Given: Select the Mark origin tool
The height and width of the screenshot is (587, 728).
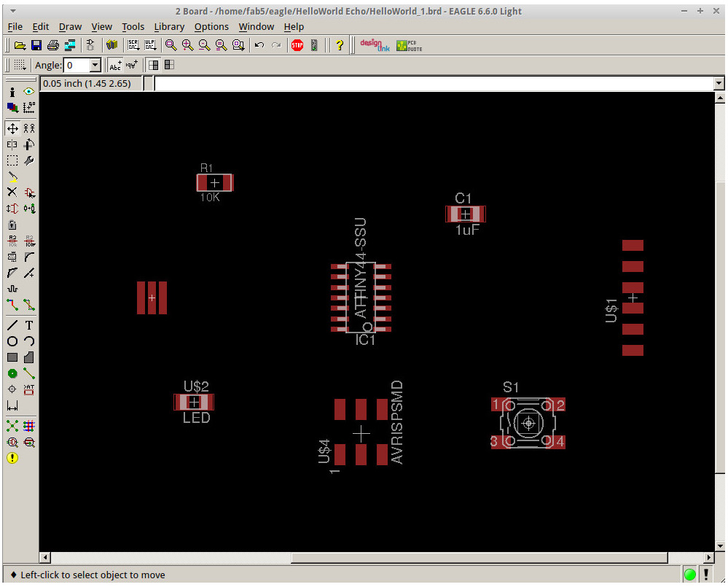Looking at the screenshot, I should coord(29,108).
